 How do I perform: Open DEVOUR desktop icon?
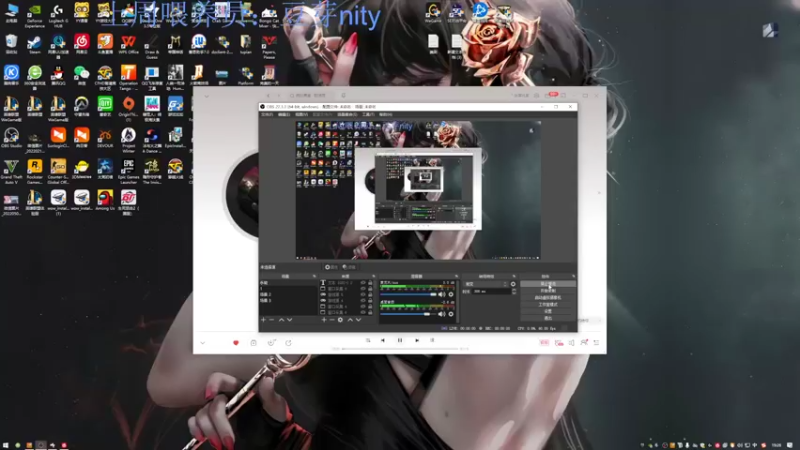(x=105, y=138)
